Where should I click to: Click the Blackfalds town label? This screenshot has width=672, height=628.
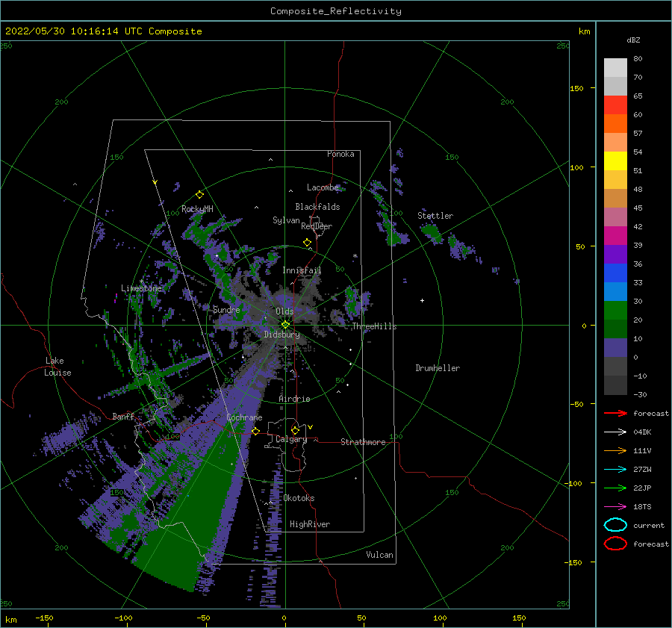point(317,207)
